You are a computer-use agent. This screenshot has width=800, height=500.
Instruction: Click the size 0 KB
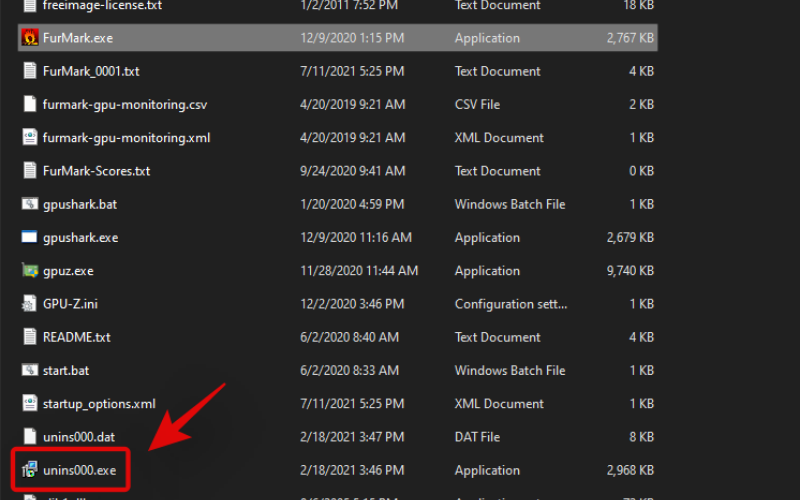click(641, 171)
